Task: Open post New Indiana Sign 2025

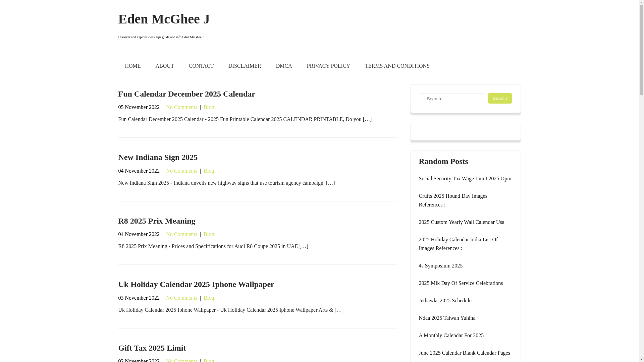Action: point(158,157)
